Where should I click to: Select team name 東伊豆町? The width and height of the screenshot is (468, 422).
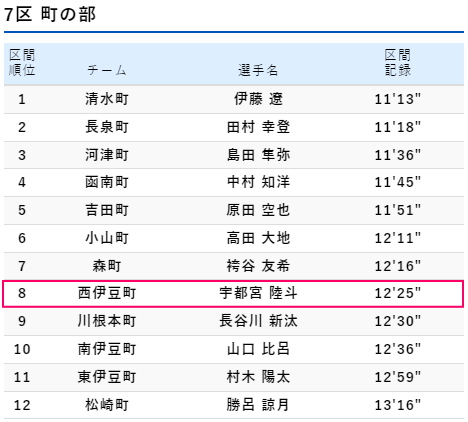(x=107, y=377)
